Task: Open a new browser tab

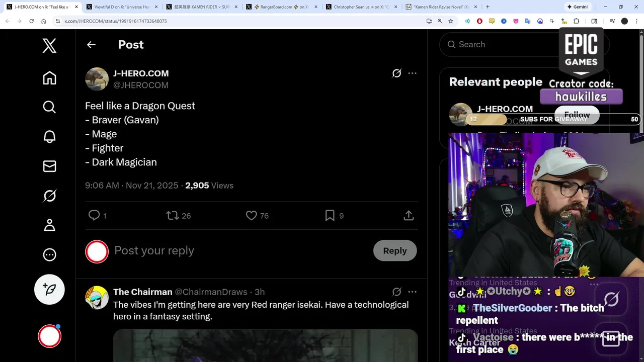Action: [x=488, y=7]
